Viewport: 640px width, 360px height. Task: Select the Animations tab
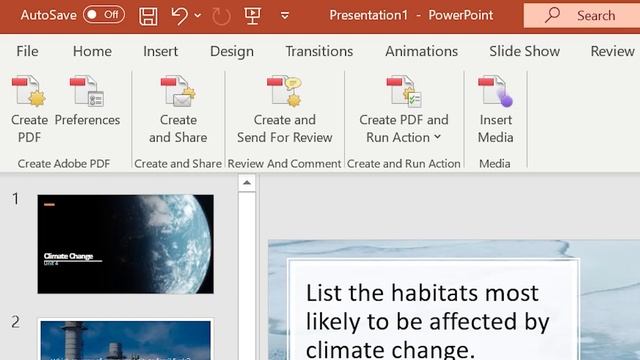[422, 51]
